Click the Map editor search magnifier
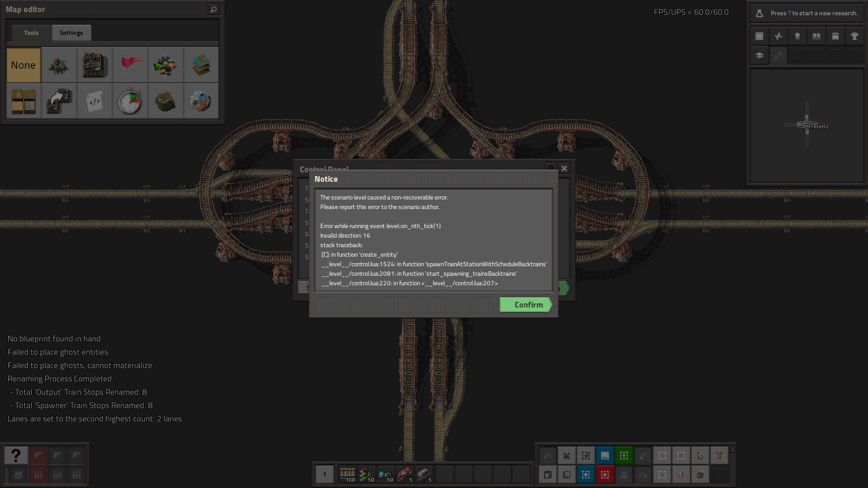This screenshot has width=868, height=488. (x=214, y=10)
